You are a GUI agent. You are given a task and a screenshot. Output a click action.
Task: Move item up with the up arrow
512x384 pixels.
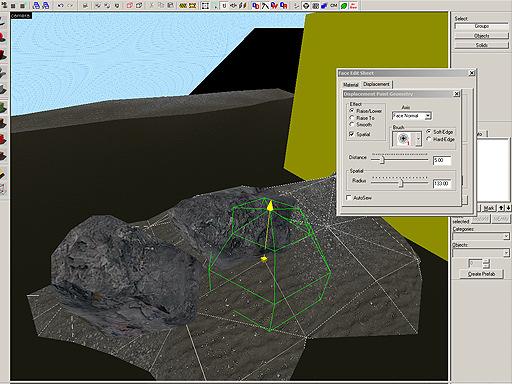coord(501,208)
